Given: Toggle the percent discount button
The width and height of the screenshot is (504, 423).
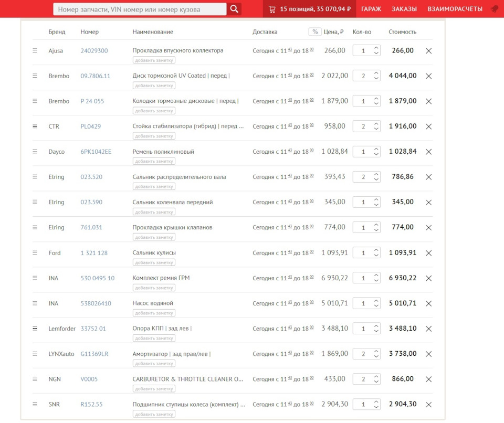Looking at the screenshot, I should coord(314,32).
